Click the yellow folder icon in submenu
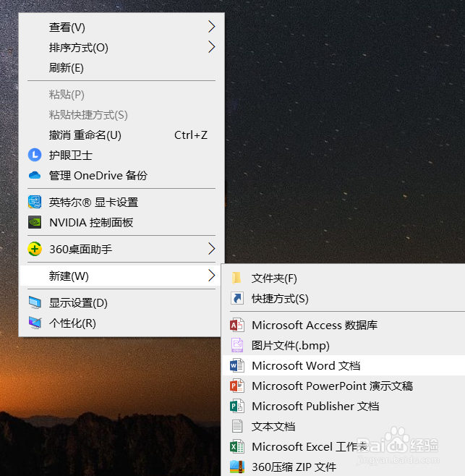The width and height of the screenshot is (465, 476). (236, 278)
